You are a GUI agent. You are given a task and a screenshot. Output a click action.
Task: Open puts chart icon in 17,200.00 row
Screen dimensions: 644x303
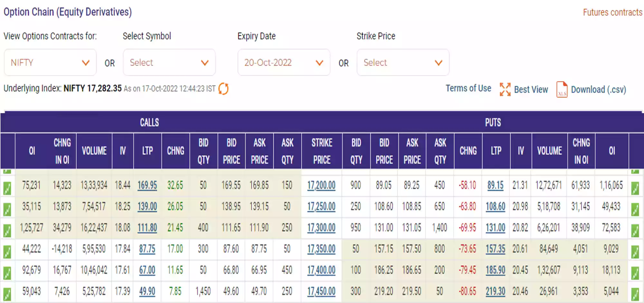coord(635,188)
